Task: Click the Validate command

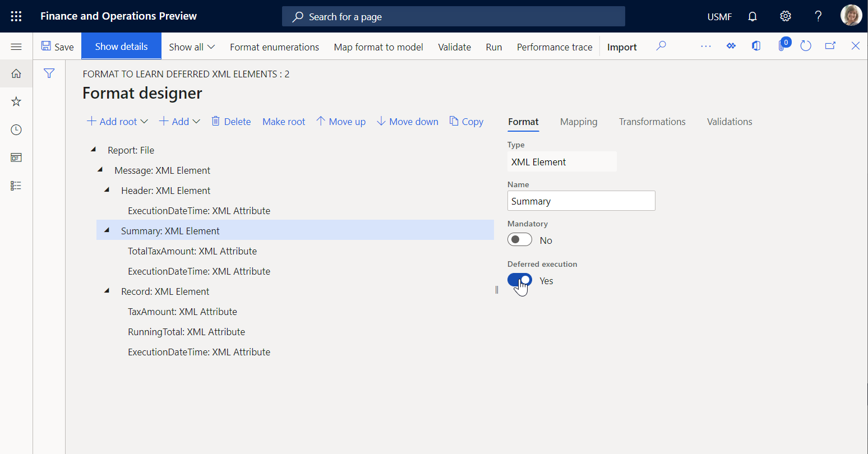Action: click(454, 47)
